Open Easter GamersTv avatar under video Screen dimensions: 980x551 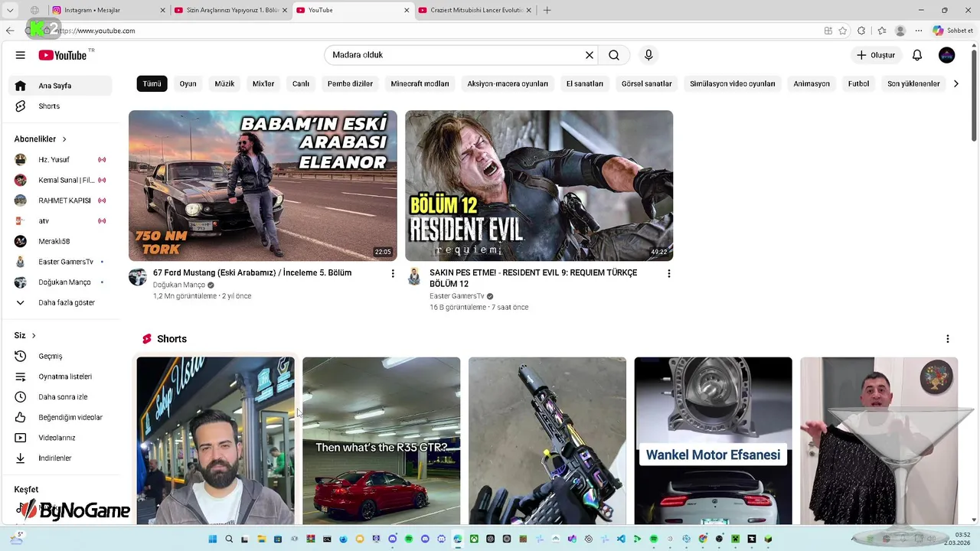point(414,276)
